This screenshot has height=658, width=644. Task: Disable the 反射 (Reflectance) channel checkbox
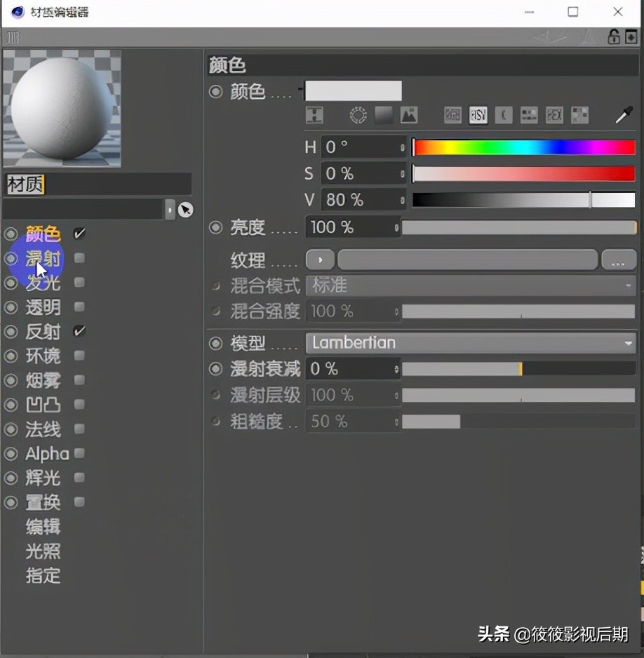pyautogui.click(x=79, y=330)
